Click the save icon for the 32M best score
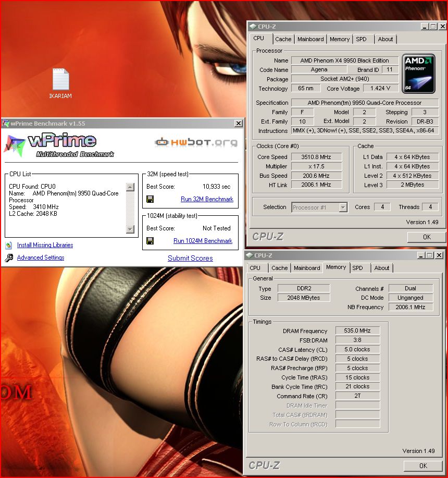Image resolution: width=448 pixels, height=478 pixels. pos(150,199)
